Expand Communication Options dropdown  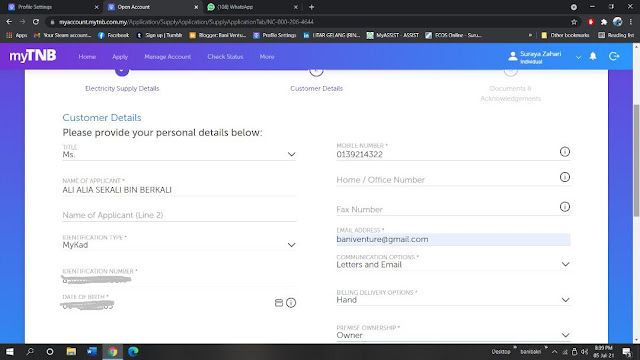565,264
